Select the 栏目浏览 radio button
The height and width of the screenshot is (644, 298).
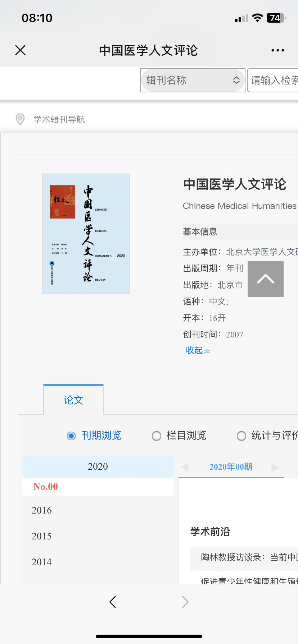[156, 436]
